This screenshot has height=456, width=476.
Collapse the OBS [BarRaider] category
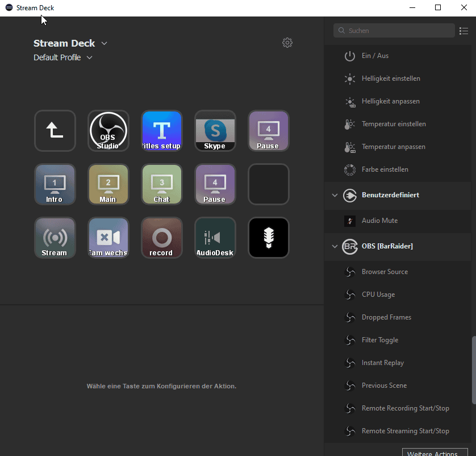[335, 246]
